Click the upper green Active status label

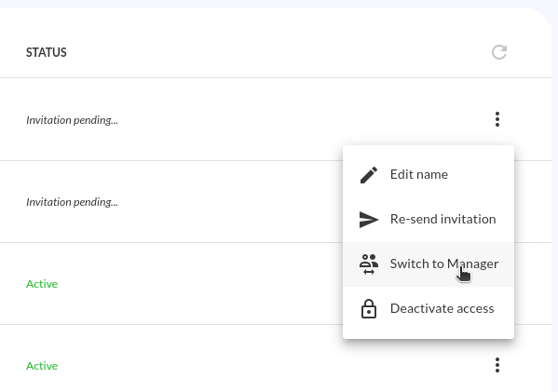click(42, 284)
